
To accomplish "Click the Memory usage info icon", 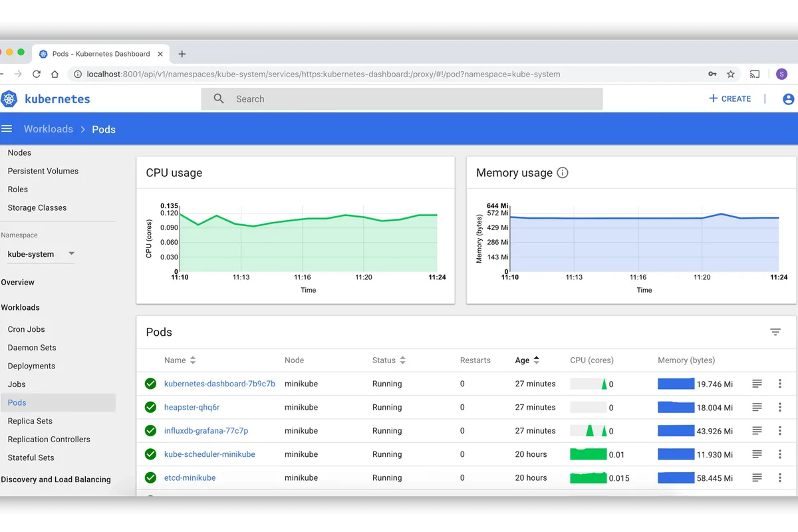I will 562,172.
